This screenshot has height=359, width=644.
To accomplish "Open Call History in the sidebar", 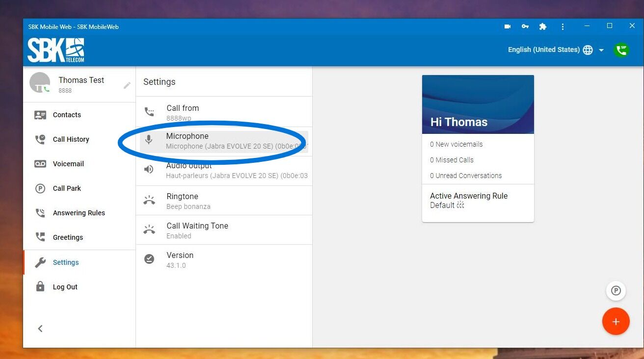I will pos(80,139).
